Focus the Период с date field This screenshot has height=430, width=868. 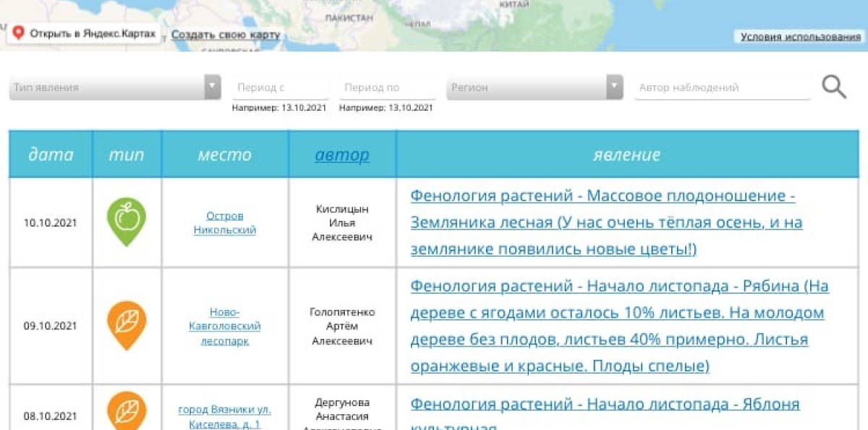(281, 88)
